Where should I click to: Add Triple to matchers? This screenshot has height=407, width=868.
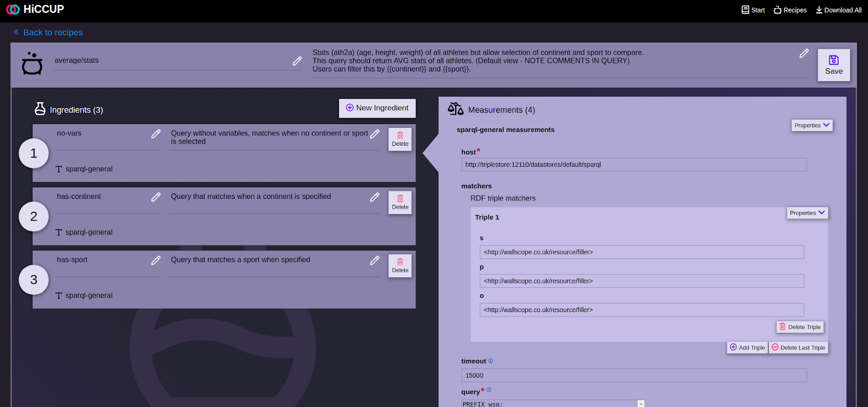click(748, 347)
